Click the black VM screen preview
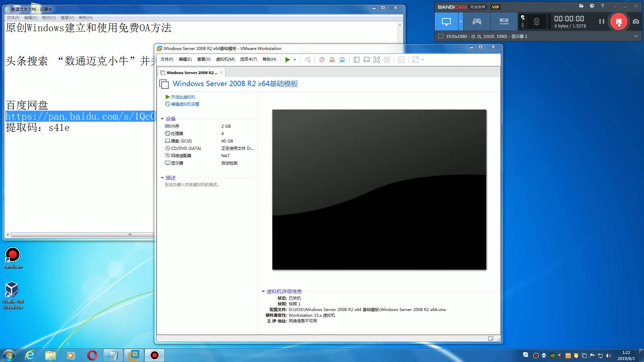644x362 pixels. tap(379, 189)
